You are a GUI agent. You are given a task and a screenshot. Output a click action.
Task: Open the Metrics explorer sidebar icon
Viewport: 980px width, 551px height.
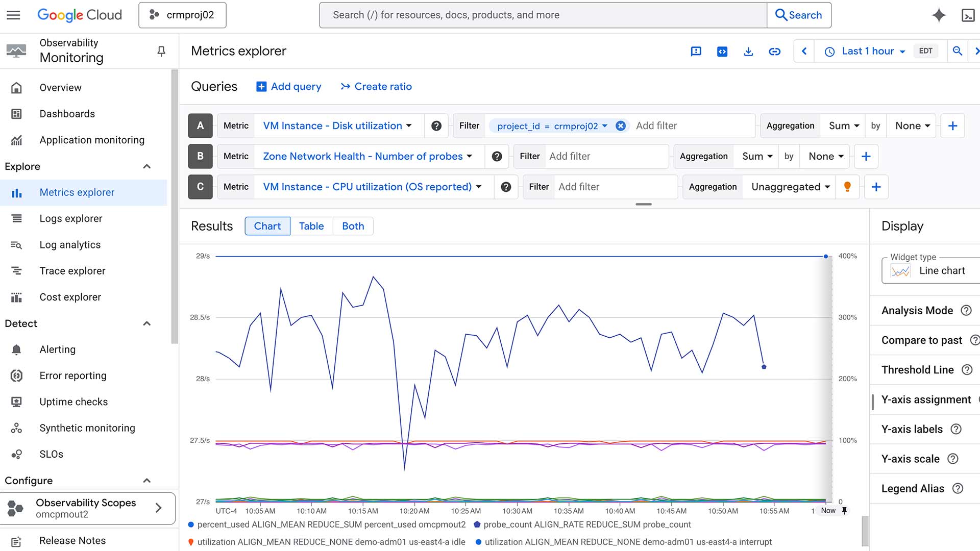[17, 192]
